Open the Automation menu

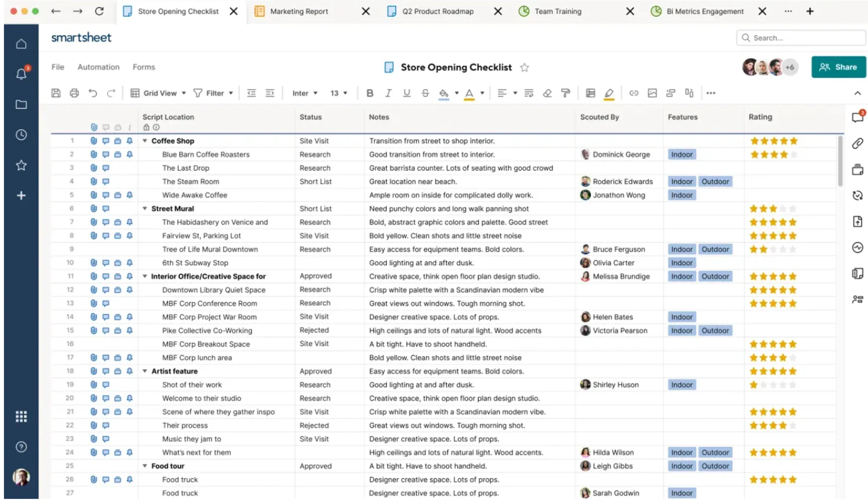point(99,67)
